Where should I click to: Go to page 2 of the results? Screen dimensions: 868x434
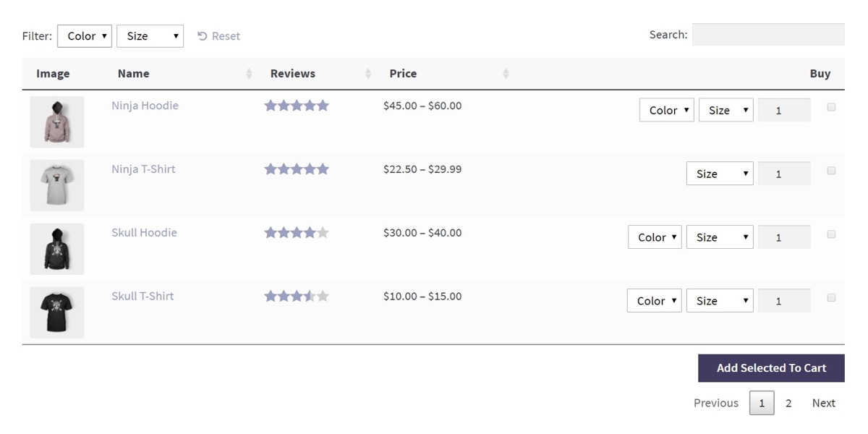click(788, 403)
